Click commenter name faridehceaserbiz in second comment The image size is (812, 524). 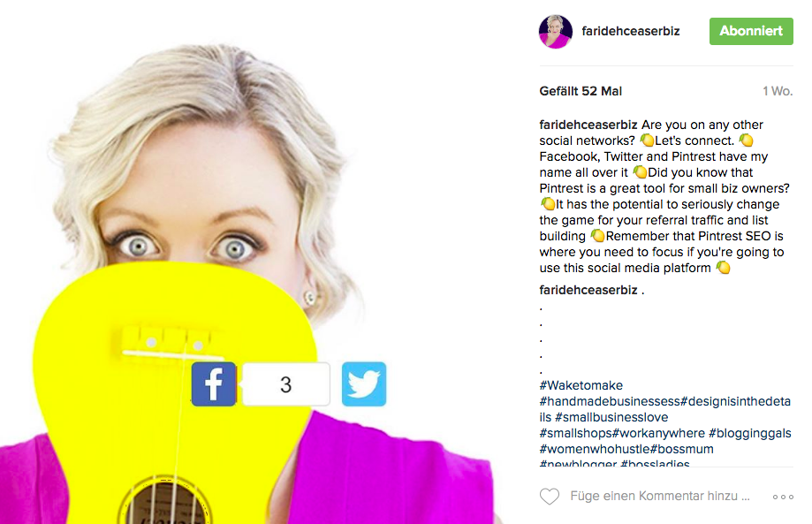(588, 290)
